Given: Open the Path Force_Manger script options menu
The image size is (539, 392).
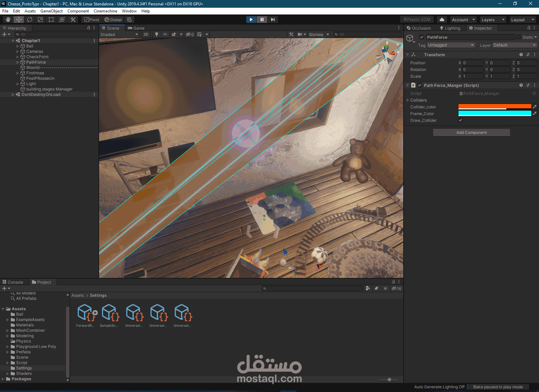Looking at the screenshot, I should 535,85.
